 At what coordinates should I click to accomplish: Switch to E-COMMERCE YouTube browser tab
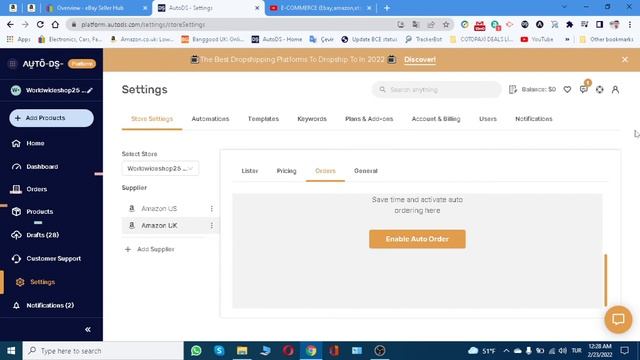click(x=321, y=8)
